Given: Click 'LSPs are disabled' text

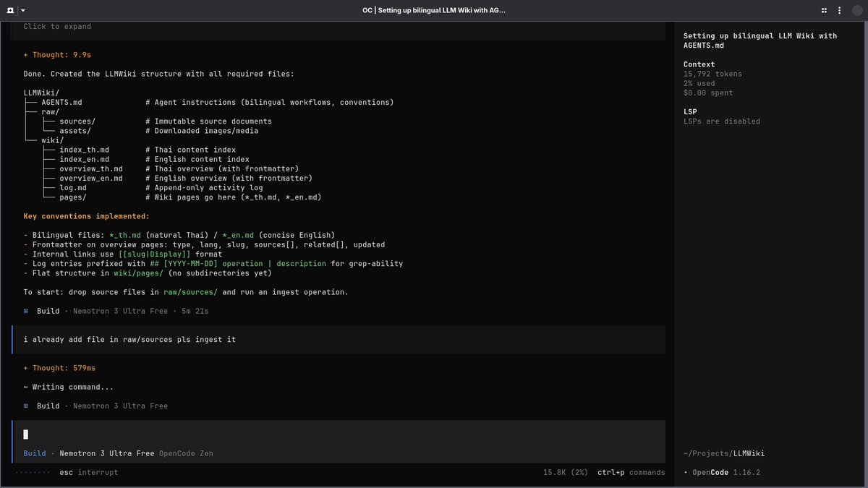Looking at the screenshot, I should 722,121.
